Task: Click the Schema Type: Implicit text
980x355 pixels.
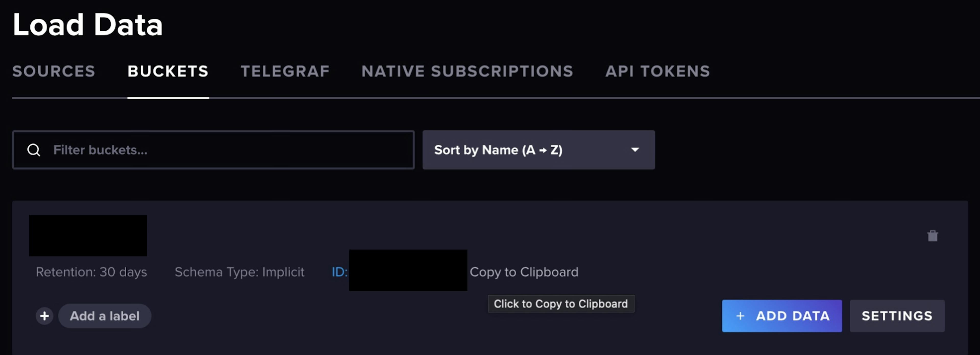Action: (239, 272)
